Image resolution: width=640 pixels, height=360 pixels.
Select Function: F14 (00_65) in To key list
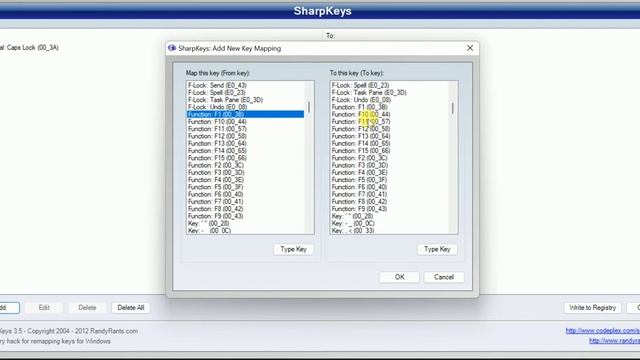click(x=389, y=144)
